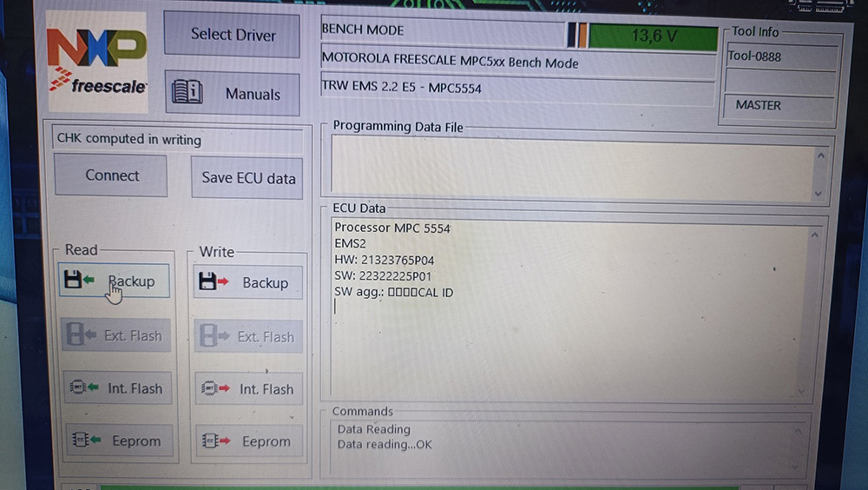
Task: Click EMS2 line in ECU Data
Action: tap(350, 244)
